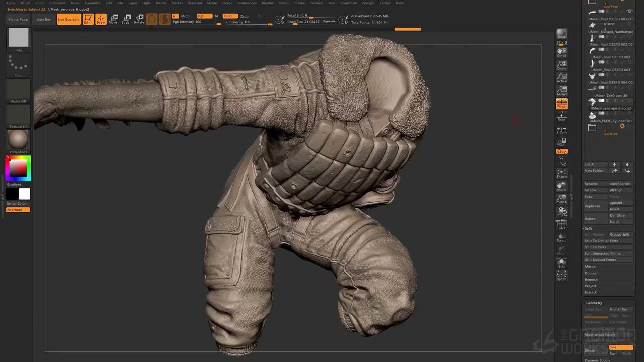Select the Rotate tool in top shelf
This screenshot has width=644, height=362.
[x=139, y=19]
